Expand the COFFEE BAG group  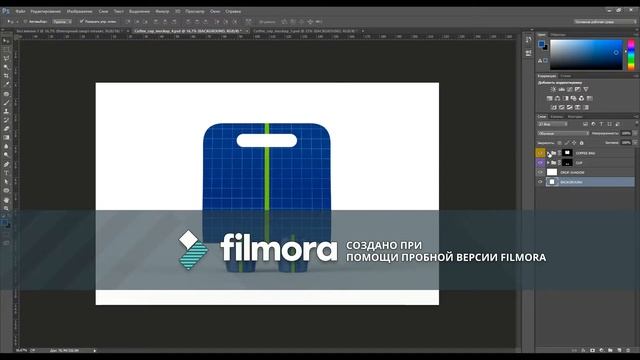tap(548, 153)
